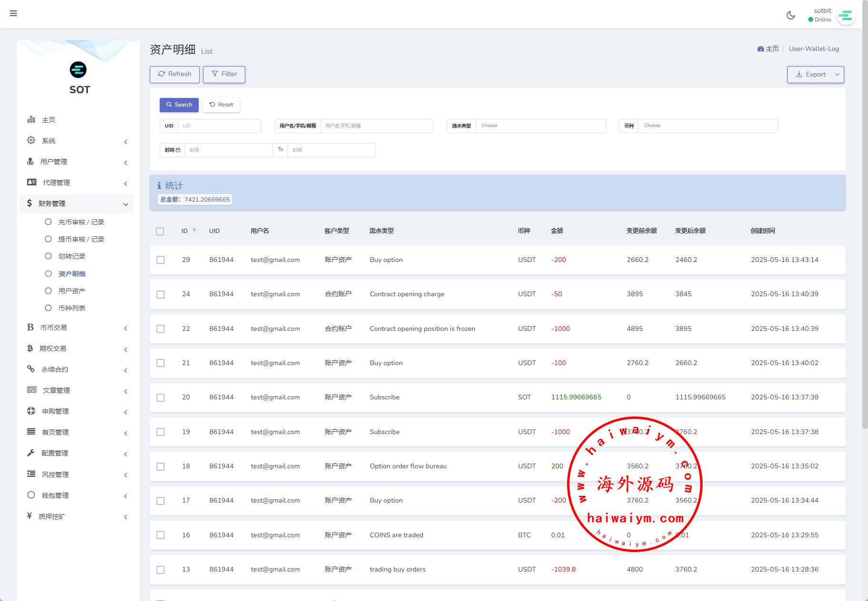Select the checkbox for row ID 29
This screenshot has height=601, width=868.
[x=160, y=260]
